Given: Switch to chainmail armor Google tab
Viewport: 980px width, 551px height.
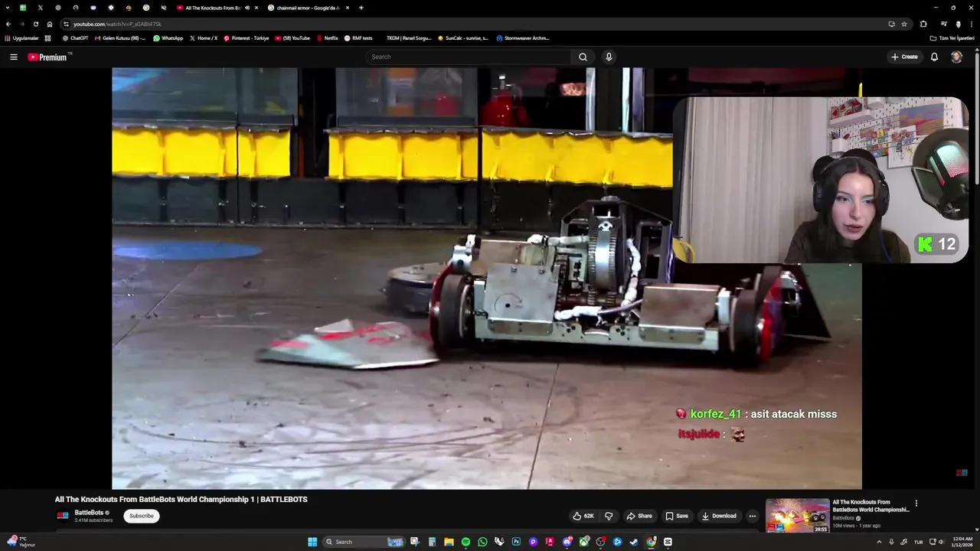Looking at the screenshot, I should pos(309,8).
